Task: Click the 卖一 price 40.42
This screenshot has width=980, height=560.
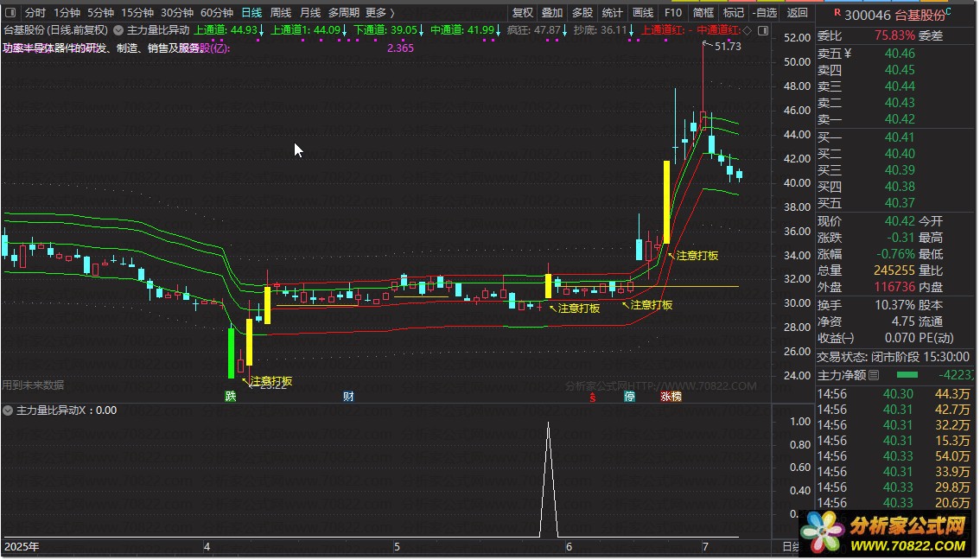Action: (x=900, y=118)
